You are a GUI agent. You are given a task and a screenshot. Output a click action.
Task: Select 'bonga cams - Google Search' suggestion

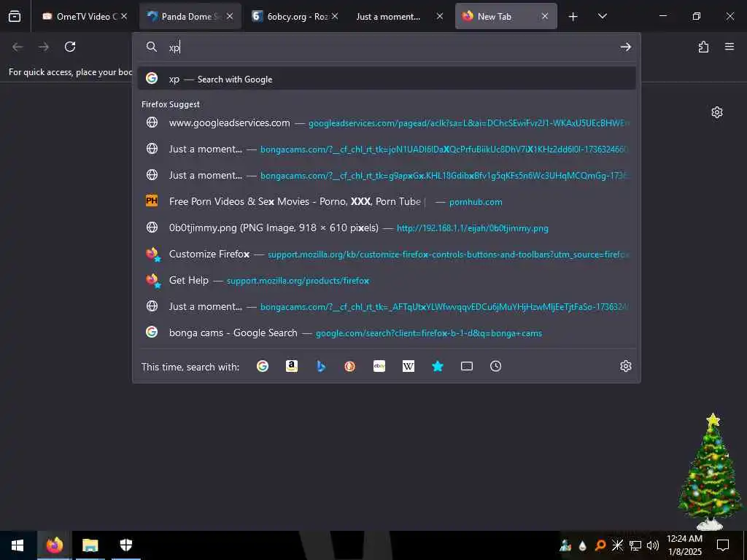[387, 332]
